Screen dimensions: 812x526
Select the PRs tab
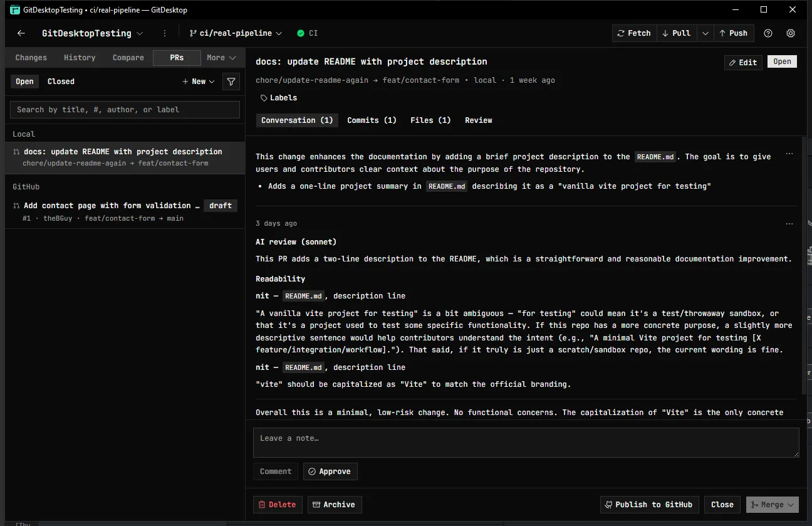click(x=177, y=58)
